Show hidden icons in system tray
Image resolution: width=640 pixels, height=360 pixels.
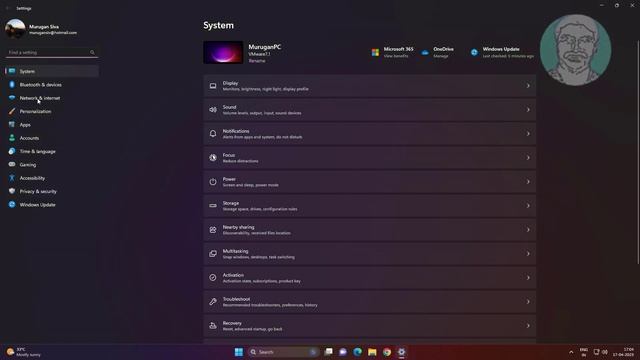click(571, 352)
